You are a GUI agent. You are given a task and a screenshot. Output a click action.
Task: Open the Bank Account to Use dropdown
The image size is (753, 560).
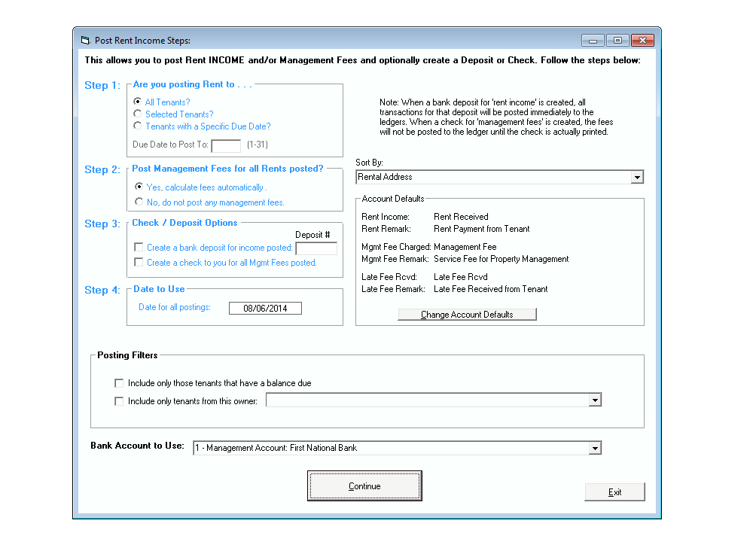point(596,448)
